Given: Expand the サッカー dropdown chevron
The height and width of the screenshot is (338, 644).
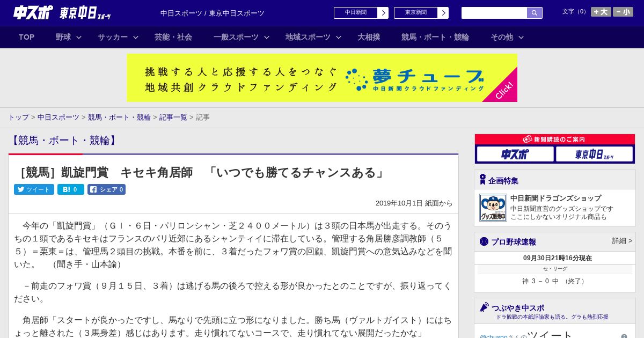Looking at the screenshot, I should [136, 37].
